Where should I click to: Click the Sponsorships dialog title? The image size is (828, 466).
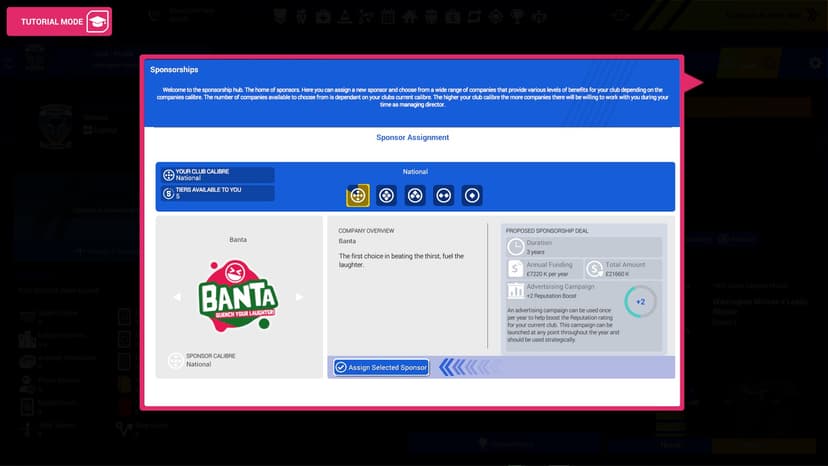(174, 70)
